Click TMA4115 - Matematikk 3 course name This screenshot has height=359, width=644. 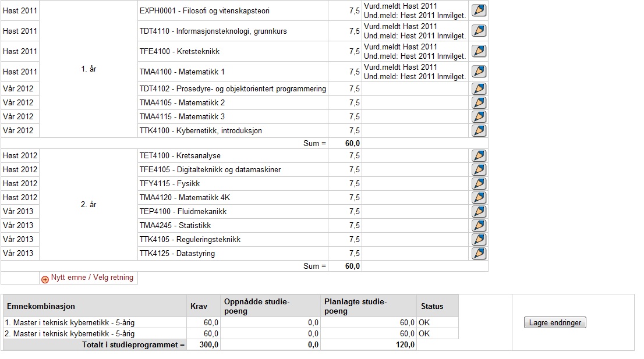pos(182,116)
